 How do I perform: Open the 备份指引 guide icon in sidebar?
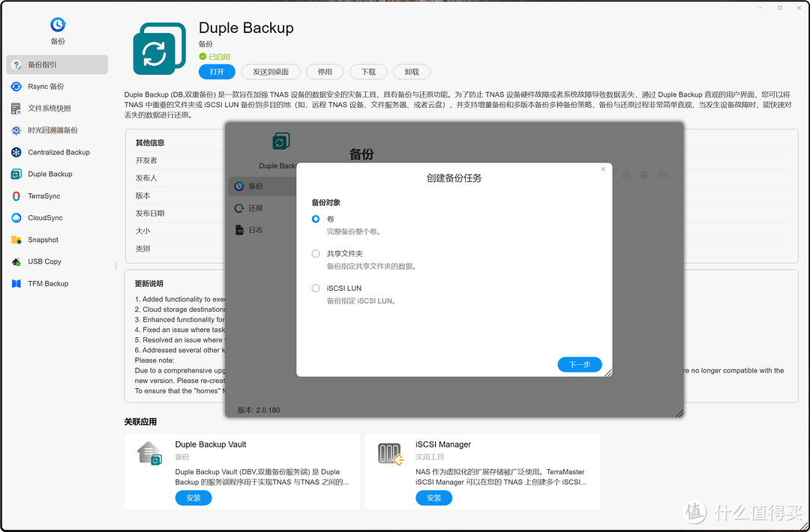coord(16,65)
